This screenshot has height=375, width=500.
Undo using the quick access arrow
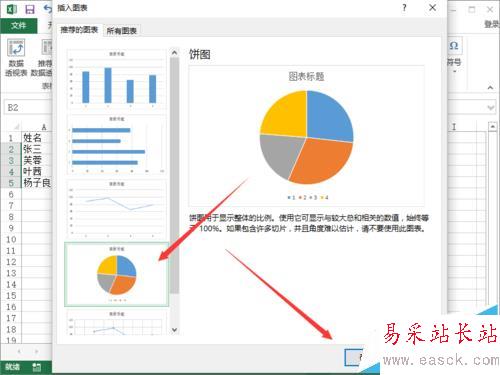tap(48, 9)
